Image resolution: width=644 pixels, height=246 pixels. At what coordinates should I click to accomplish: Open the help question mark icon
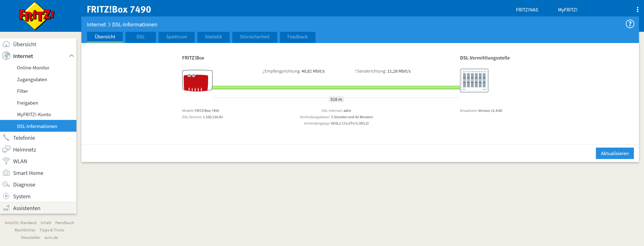(630, 24)
